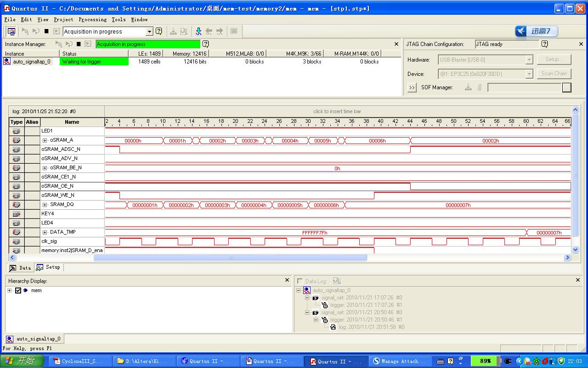The image size is (588, 368).
Task: Click the Instance Manager status help icon
Action: tap(205, 44)
